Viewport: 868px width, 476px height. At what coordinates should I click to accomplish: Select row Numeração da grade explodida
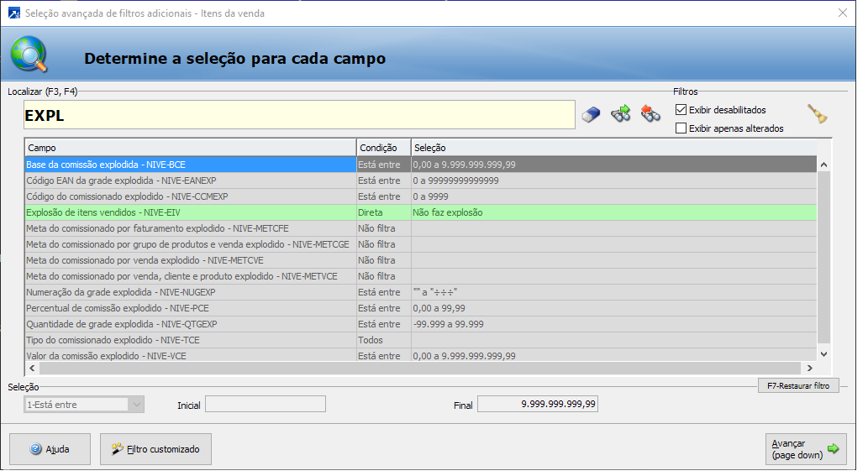coord(421,292)
